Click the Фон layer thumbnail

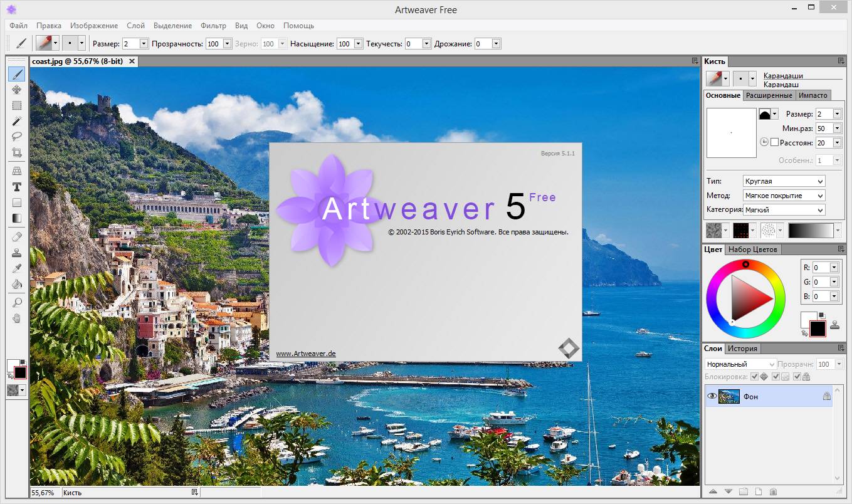[728, 396]
